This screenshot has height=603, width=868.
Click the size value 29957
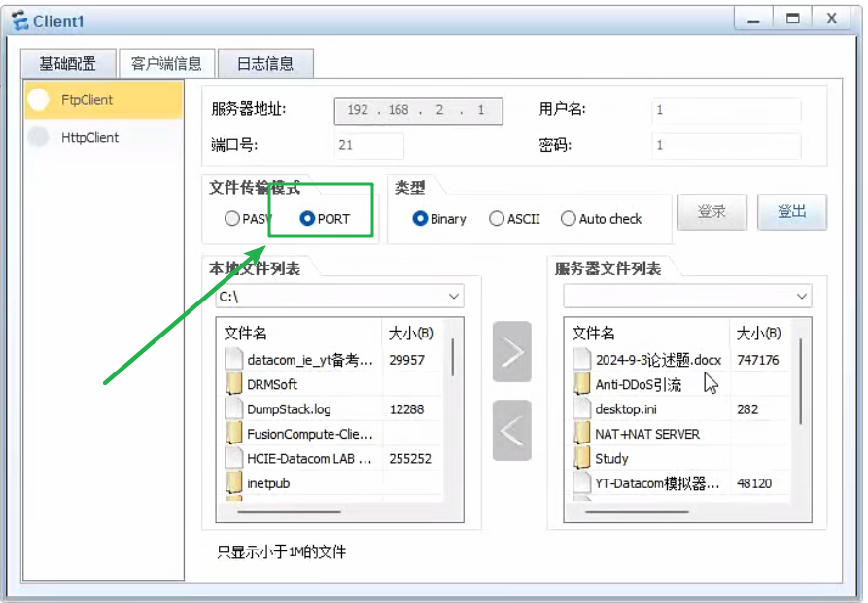[407, 360]
